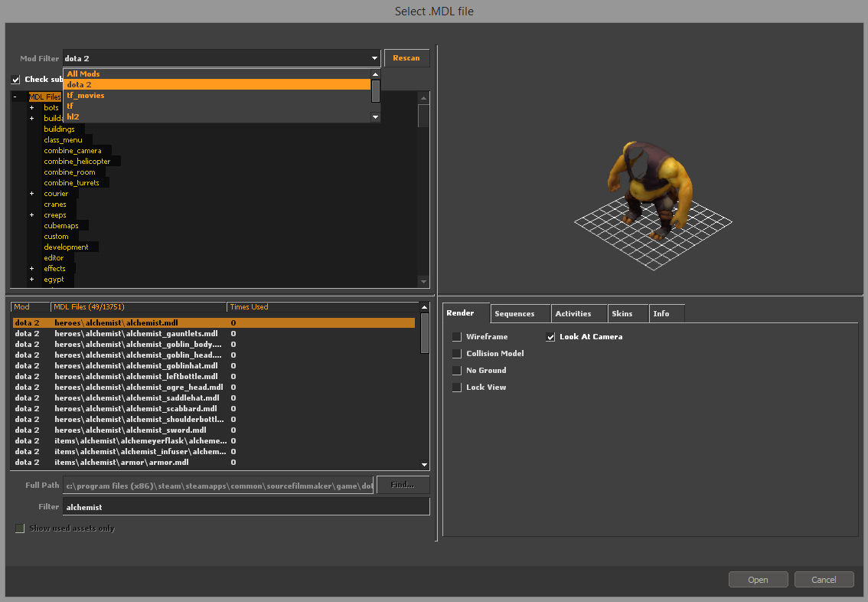Sort by Times Used column header
This screenshot has height=602, width=868.
322,307
